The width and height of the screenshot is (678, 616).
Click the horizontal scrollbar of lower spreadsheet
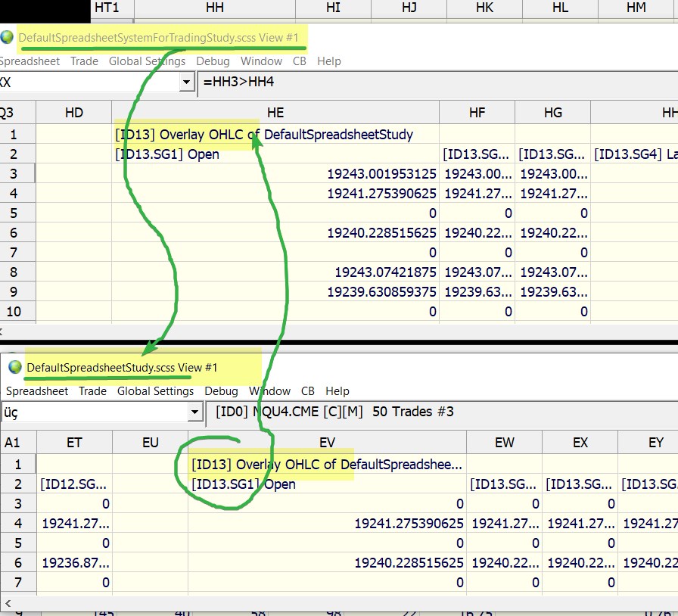(x=341, y=602)
